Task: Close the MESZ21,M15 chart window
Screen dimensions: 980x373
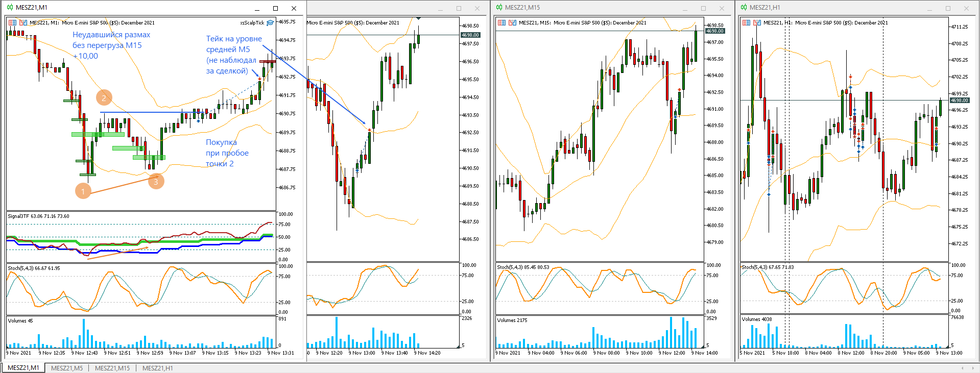Action: [722, 8]
